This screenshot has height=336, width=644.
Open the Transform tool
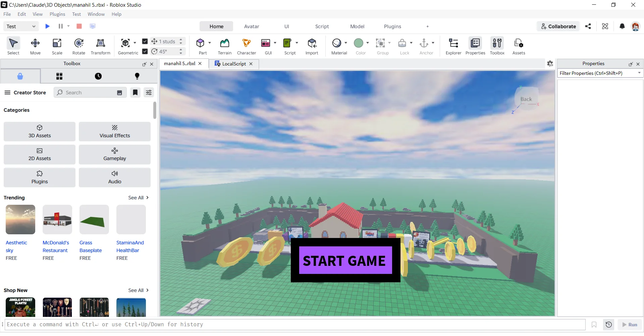tap(101, 46)
